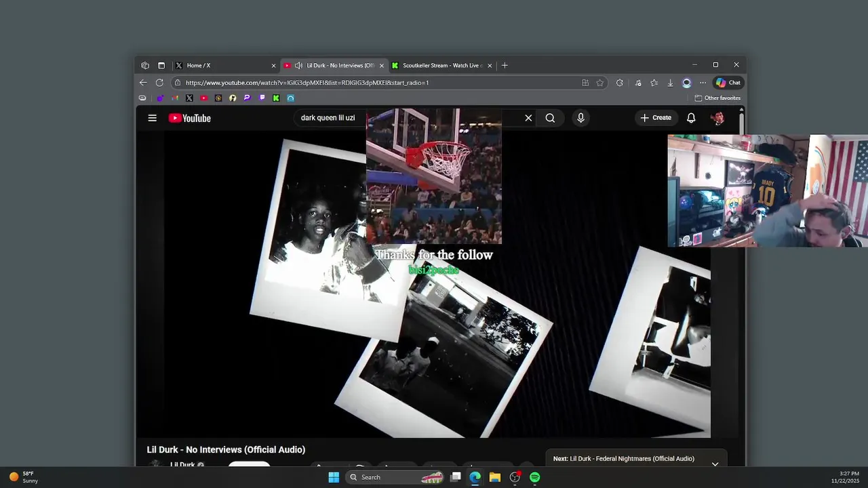The width and height of the screenshot is (868, 488).
Task: Open the X bookmark in favorites bar
Action: pyautogui.click(x=189, y=98)
